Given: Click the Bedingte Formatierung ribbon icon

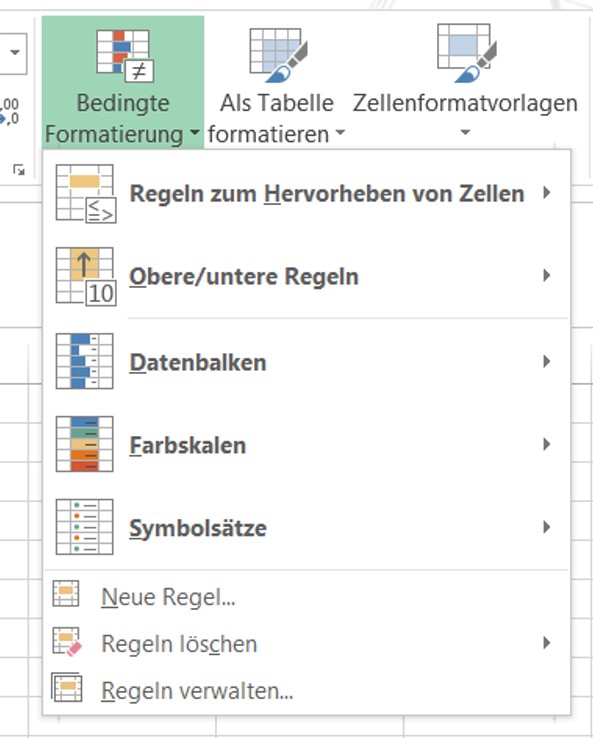Looking at the screenshot, I should click(x=125, y=55).
